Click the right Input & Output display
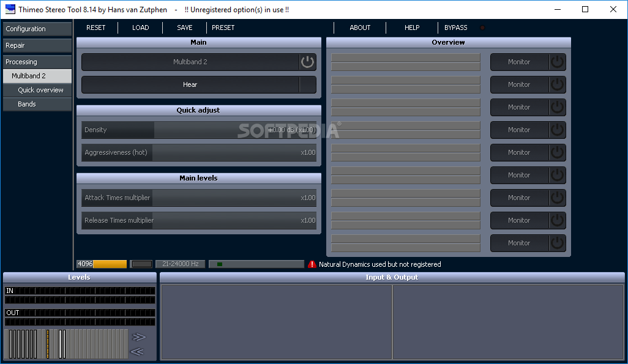The image size is (628, 364). [x=508, y=322]
